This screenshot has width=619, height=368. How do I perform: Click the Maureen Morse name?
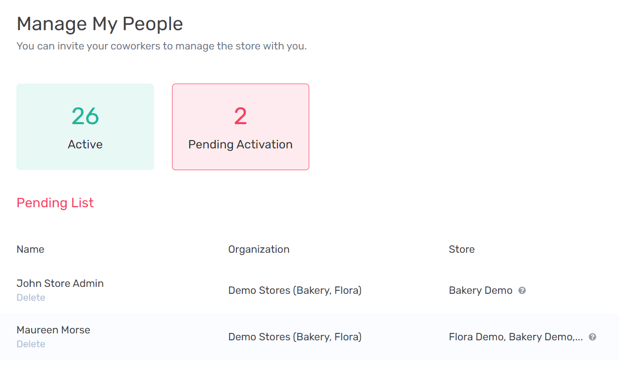53,330
